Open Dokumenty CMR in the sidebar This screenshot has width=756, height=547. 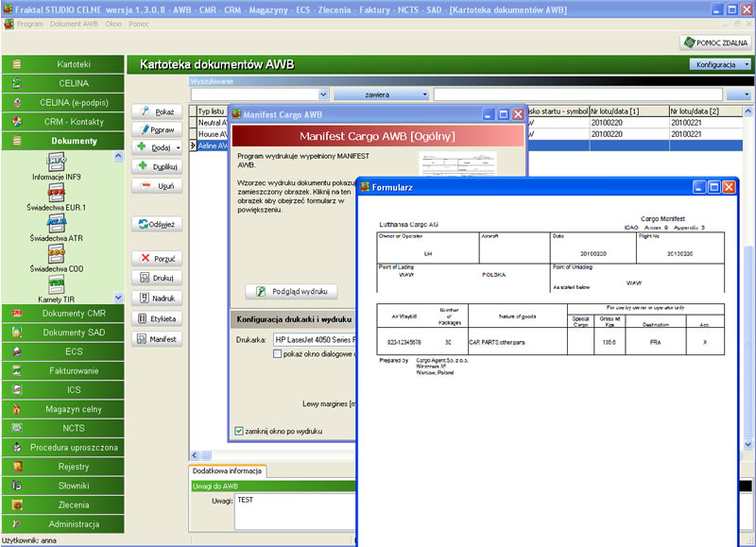pyautogui.click(x=63, y=314)
